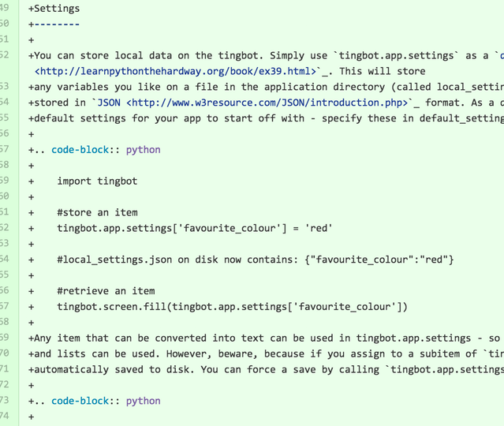Click the +Settings heading text

54,9
